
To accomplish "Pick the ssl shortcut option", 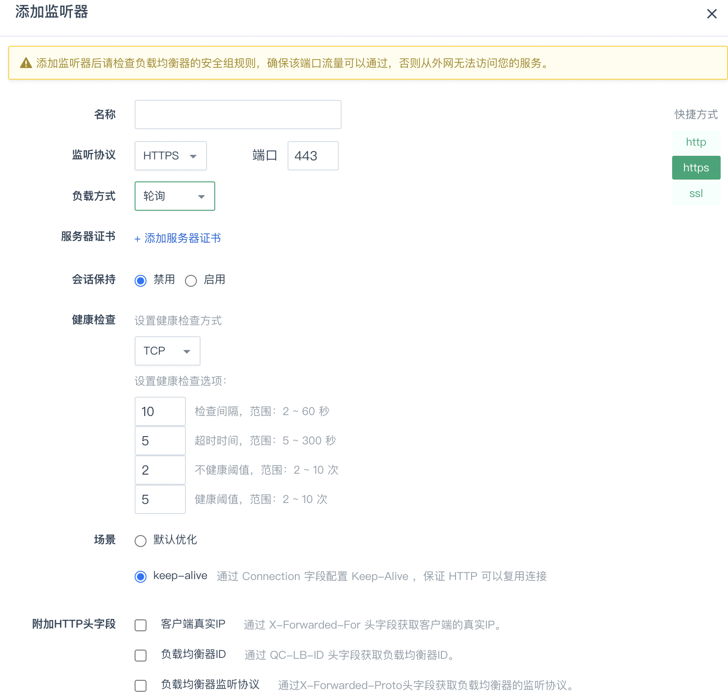I will click(x=696, y=193).
